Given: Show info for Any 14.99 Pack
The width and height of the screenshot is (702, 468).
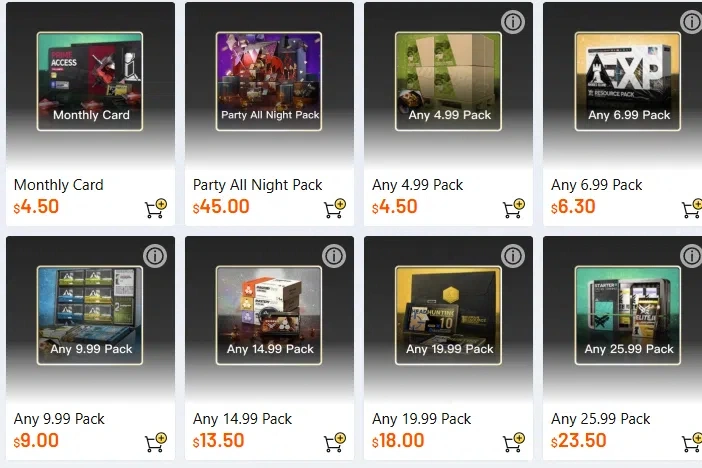Looking at the screenshot, I should [x=334, y=256].
